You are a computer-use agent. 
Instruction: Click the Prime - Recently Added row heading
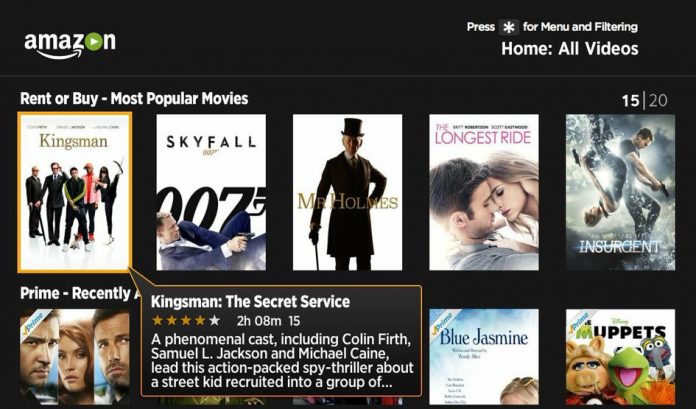[79, 293]
